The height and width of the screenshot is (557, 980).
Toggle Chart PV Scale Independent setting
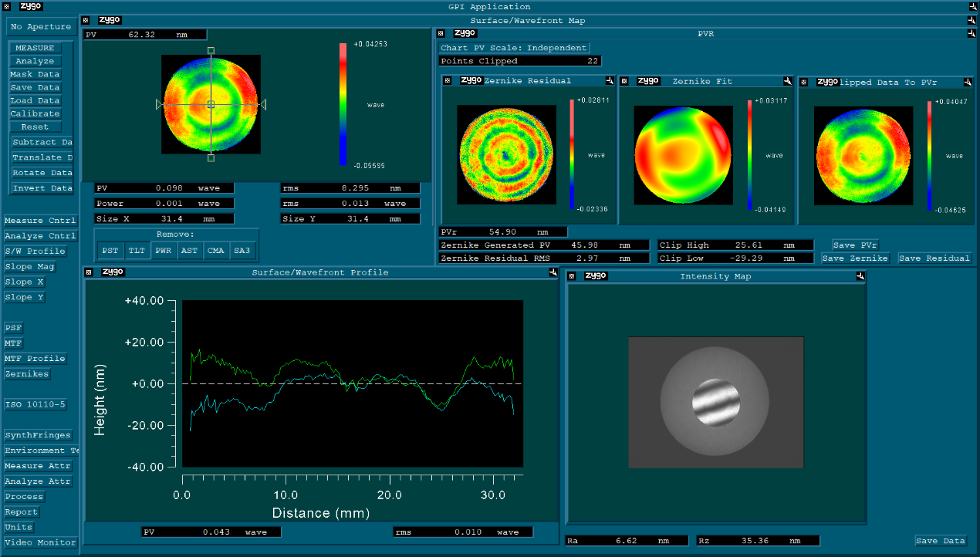point(514,48)
